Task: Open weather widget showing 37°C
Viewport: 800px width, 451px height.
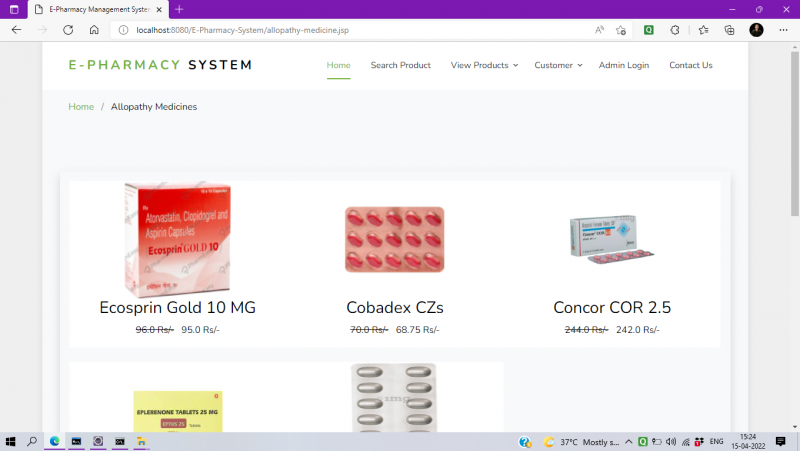Action: click(x=582, y=442)
